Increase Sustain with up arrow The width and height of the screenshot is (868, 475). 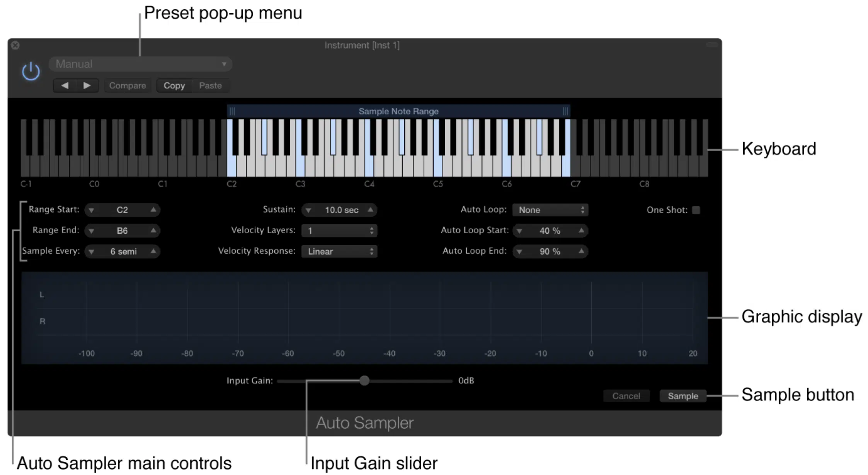(370, 210)
